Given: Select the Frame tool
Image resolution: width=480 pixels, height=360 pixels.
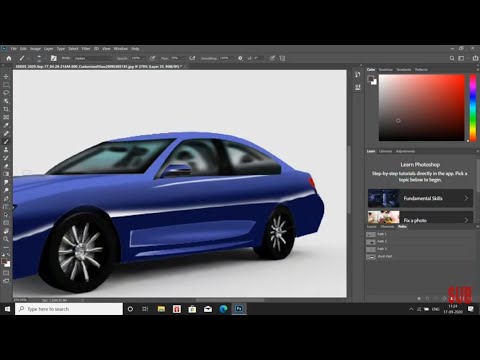Looking at the screenshot, I should [x=6, y=117].
